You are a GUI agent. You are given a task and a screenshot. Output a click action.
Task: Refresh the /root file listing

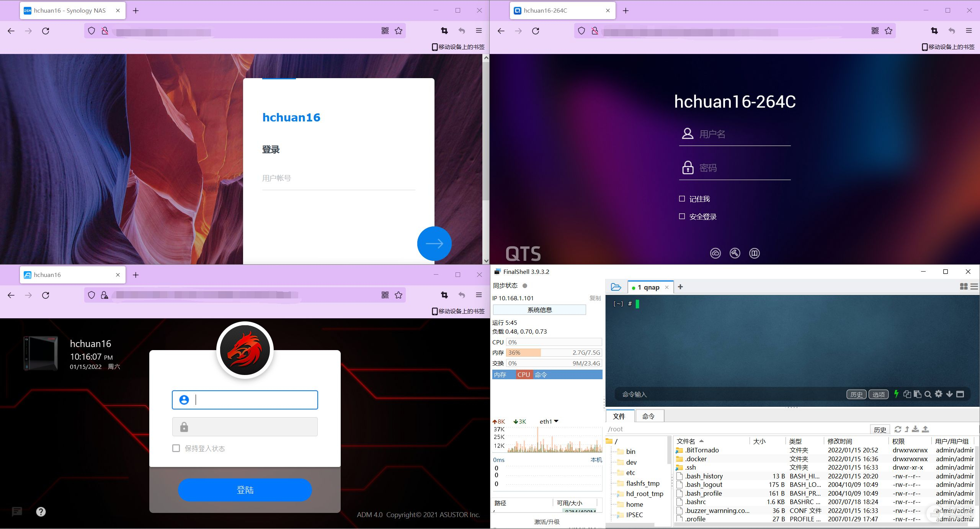point(898,429)
